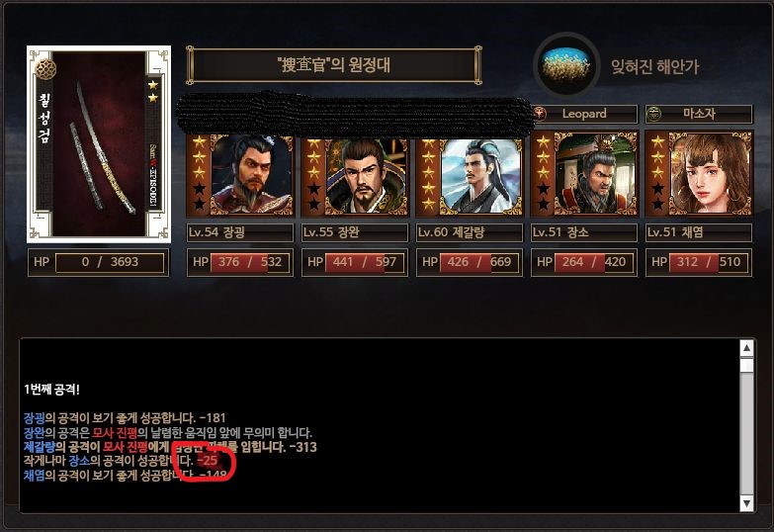This screenshot has width=774, height=532.
Task: Select the 채염 hero portrait
Action: pos(699,174)
